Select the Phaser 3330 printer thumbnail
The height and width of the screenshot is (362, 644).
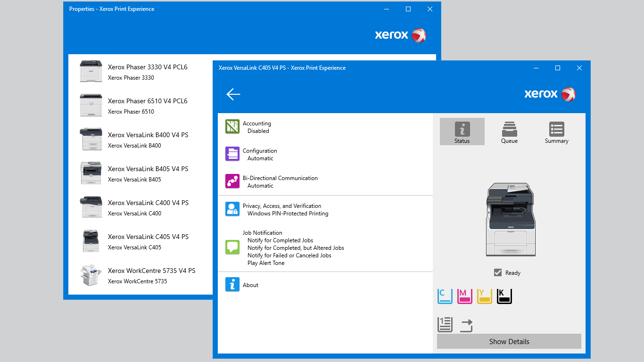point(91,71)
